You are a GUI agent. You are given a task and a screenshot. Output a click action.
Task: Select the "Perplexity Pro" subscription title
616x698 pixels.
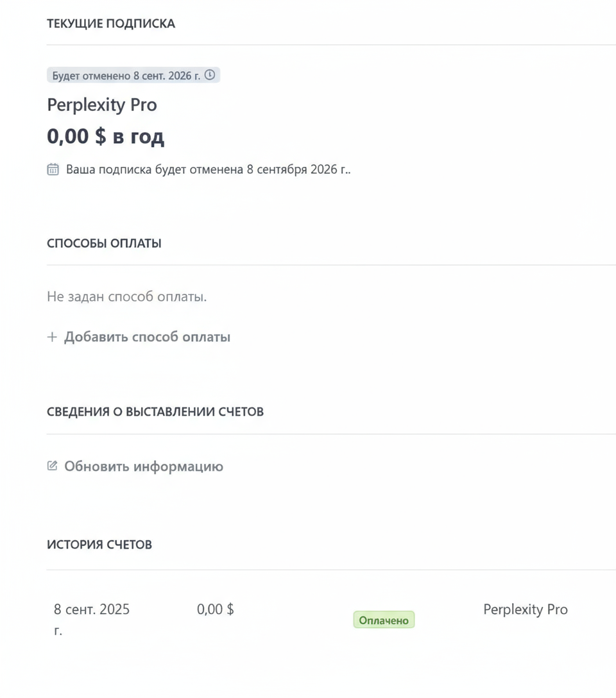click(x=102, y=105)
